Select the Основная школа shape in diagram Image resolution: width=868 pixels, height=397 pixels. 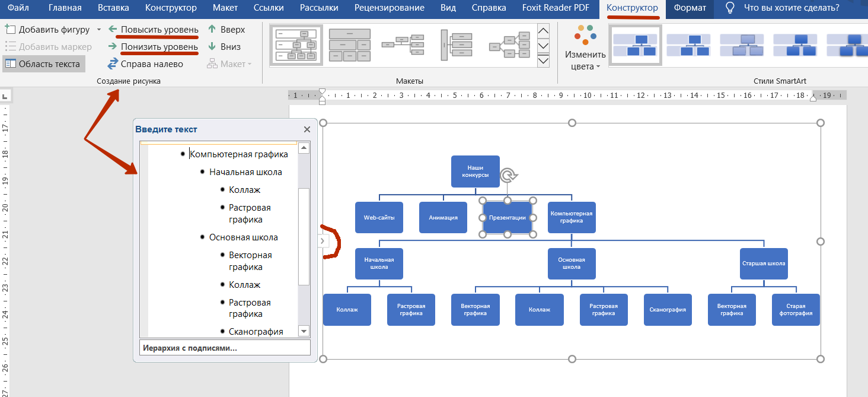pyautogui.click(x=572, y=263)
